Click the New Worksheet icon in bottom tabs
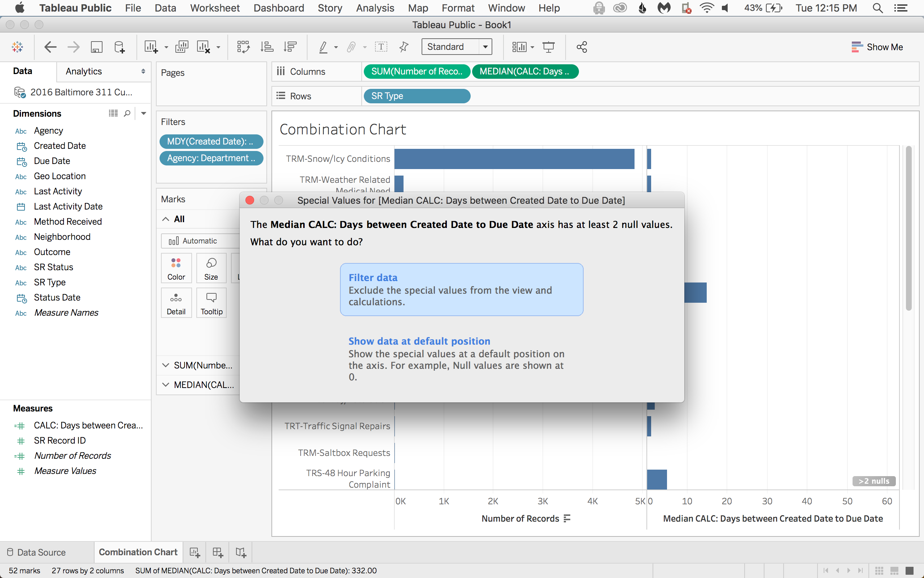 195,552
